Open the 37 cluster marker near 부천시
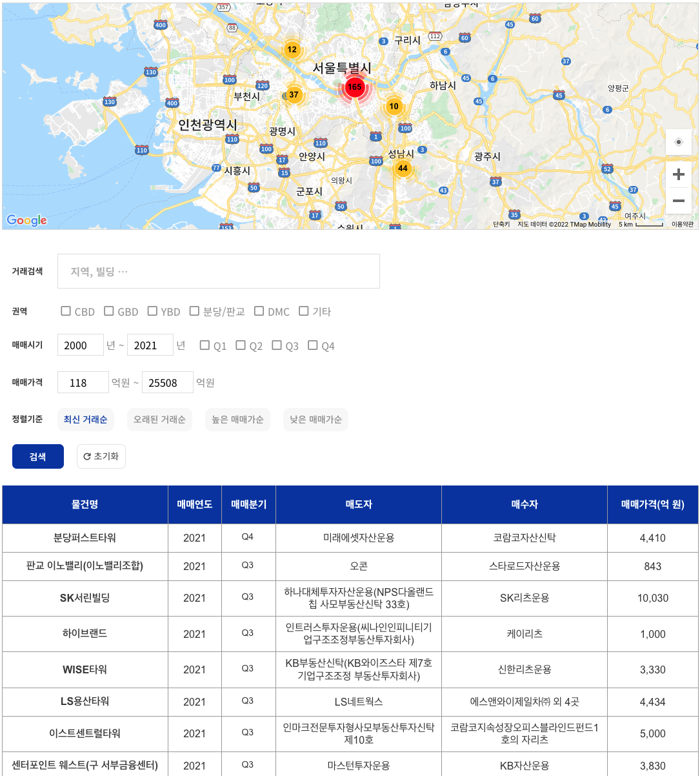The image size is (700, 776). 294,95
